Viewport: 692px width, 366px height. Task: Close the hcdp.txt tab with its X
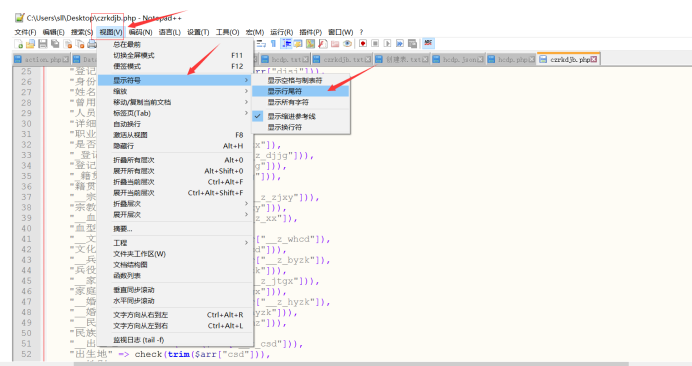(305, 59)
